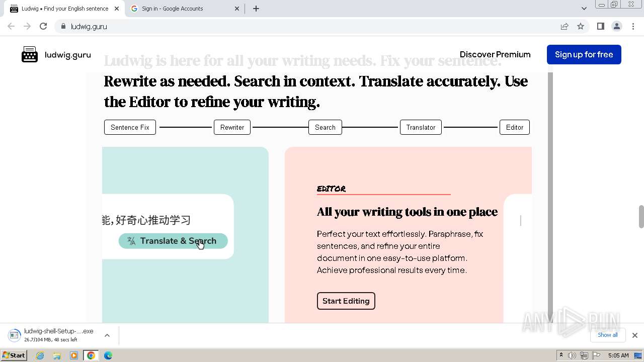Launch Internet Explorer from the taskbar
The width and height of the screenshot is (644, 362).
point(40,355)
